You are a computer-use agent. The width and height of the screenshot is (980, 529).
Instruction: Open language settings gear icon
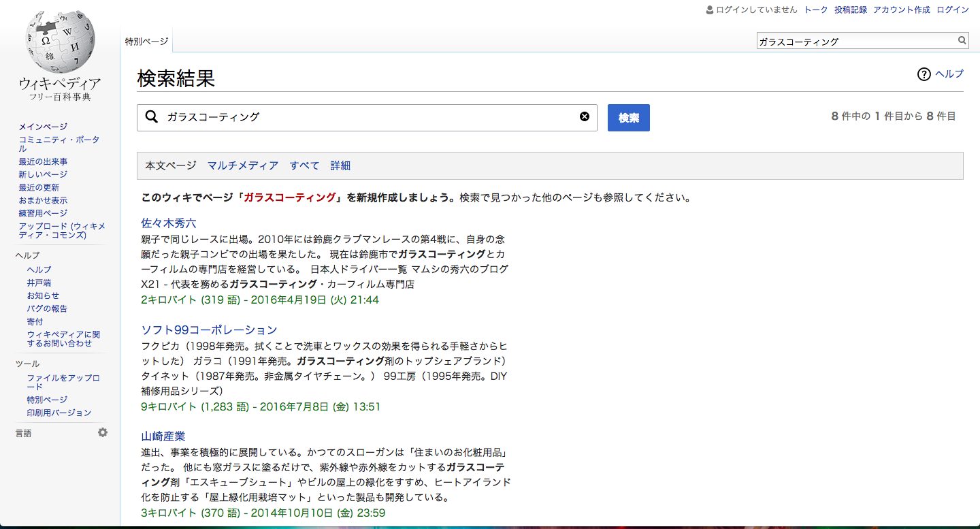[103, 432]
